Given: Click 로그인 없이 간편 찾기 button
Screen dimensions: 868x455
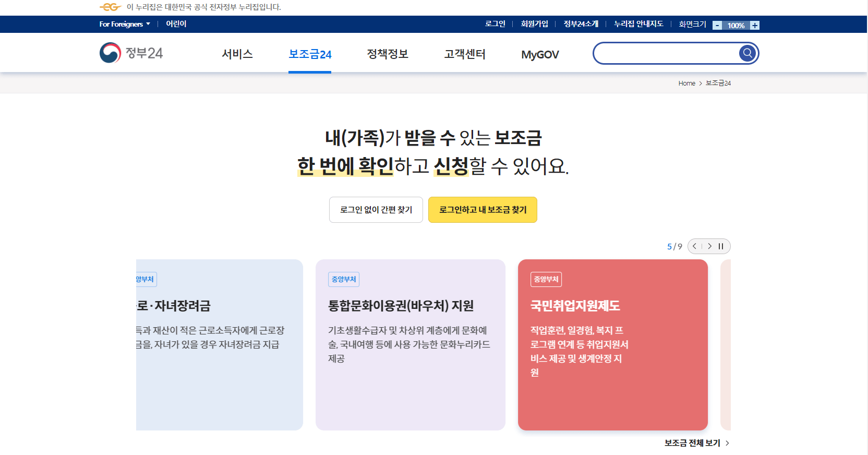Looking at the screenshot, I should 376,210.
